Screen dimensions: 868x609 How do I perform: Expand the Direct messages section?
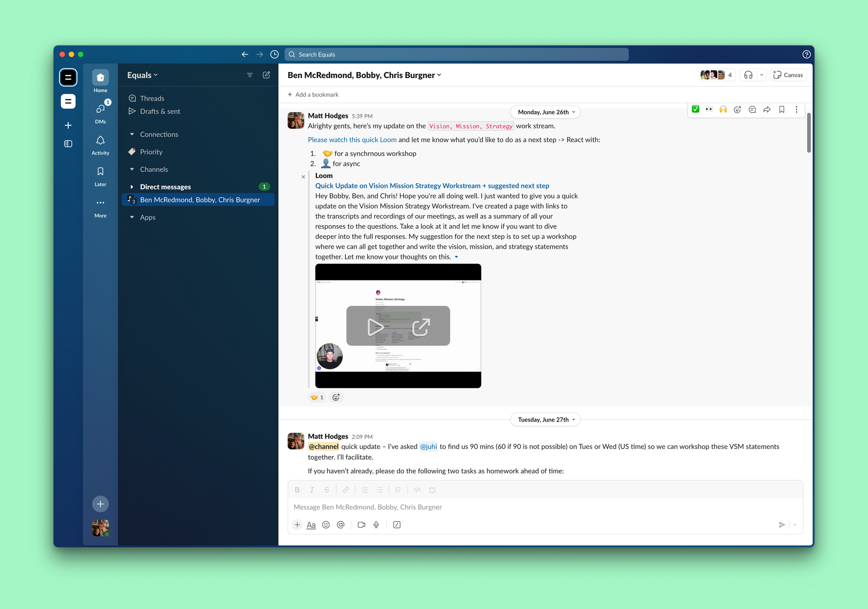click(x=132, y=187)
